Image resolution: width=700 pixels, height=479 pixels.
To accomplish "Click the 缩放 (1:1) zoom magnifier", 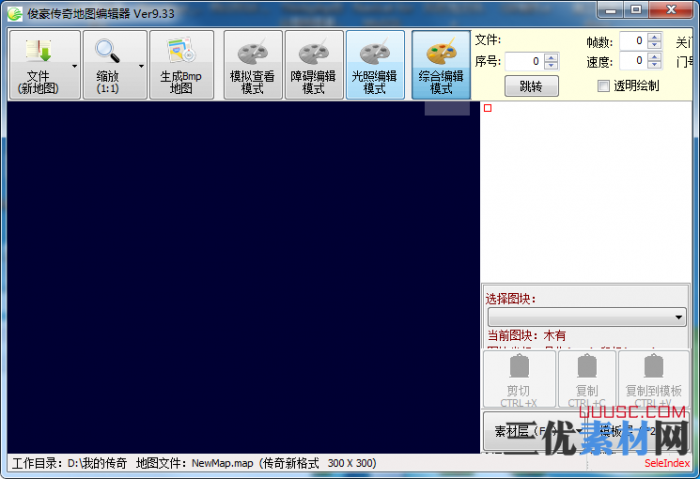I will coord(107,65).
